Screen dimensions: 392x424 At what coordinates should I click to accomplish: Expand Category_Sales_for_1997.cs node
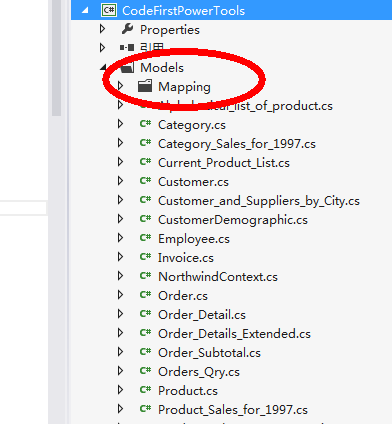(121, 143)
